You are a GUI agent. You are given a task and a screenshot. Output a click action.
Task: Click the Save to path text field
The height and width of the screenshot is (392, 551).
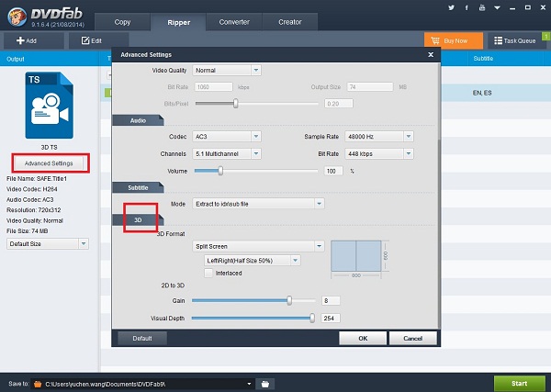pyautogui.click(x=139, y=384)
